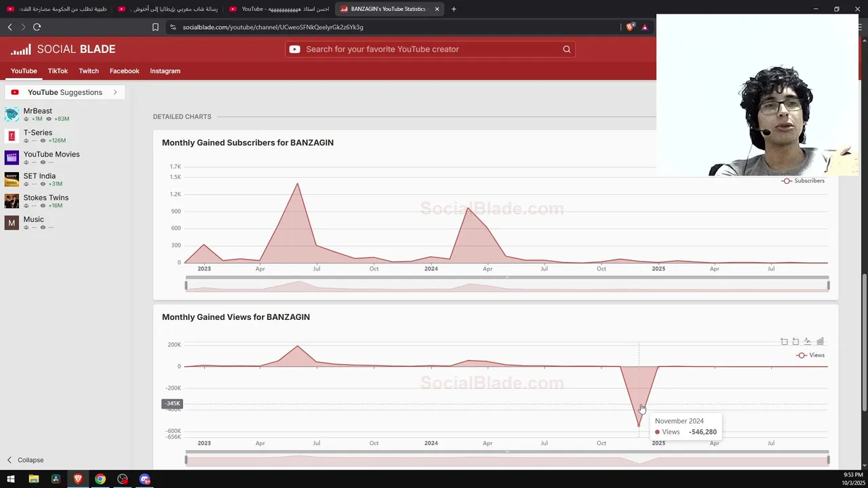The width and height of the screenshot is (868, 488).
Task: Click the search magnifier icon
Action: point(567,49)
